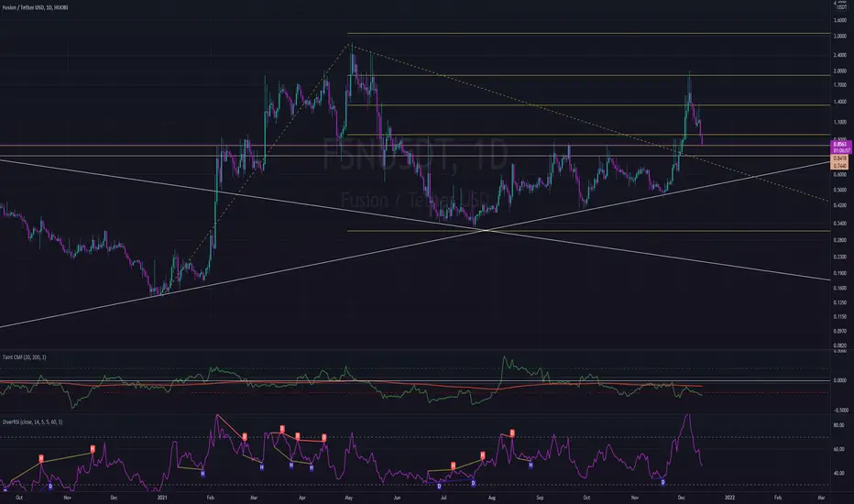
Task: Click the purple 0.8563 current price label
Action: point(841,145)
